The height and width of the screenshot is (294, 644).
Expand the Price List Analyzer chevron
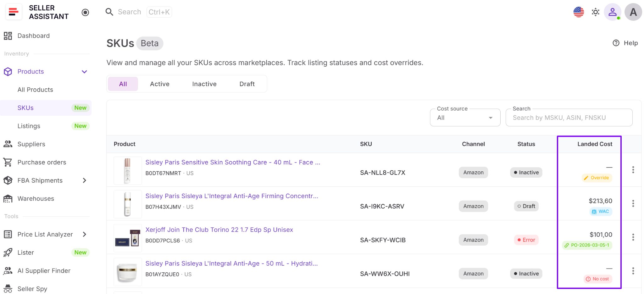84,234
